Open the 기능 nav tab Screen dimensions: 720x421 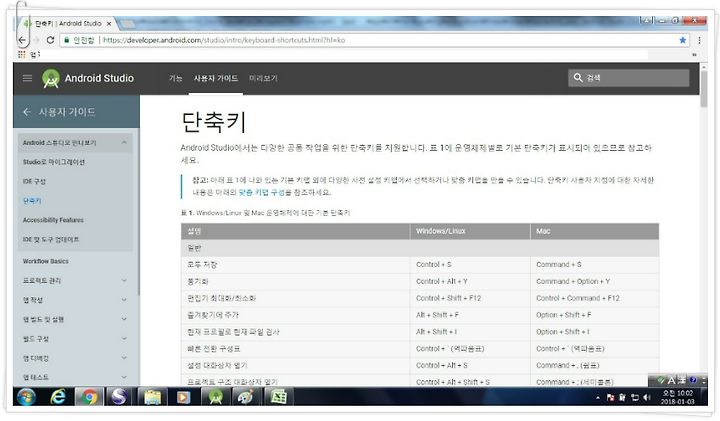point(175,79)
